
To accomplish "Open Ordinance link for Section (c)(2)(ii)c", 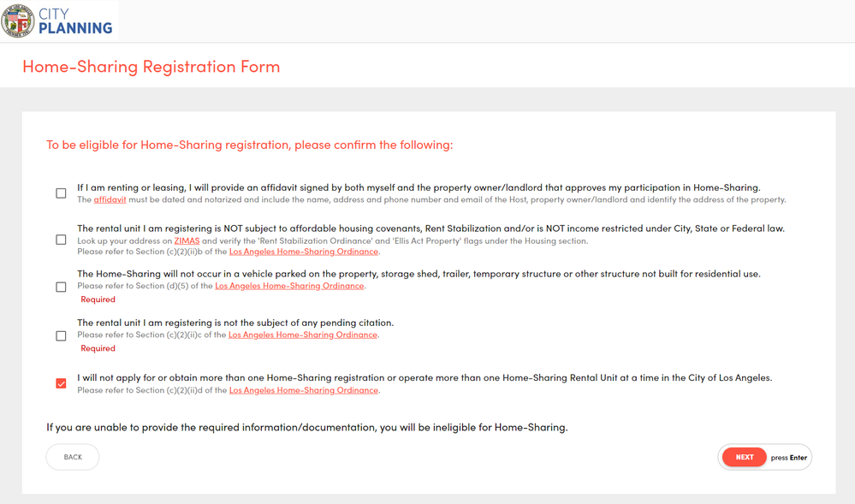I will (302, 335).
